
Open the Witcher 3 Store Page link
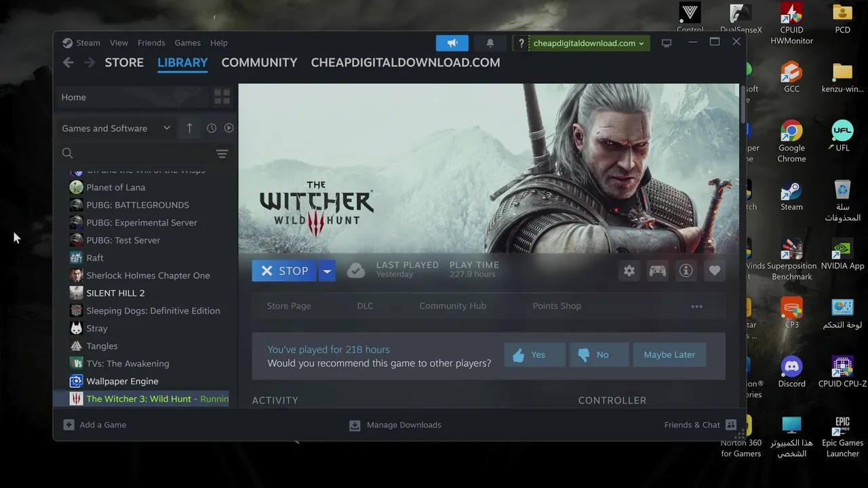[x=289, y=306]
